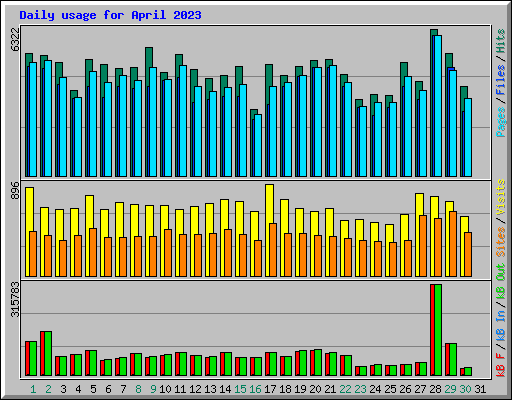Click day 30 on the date axis

click(465, 389)
